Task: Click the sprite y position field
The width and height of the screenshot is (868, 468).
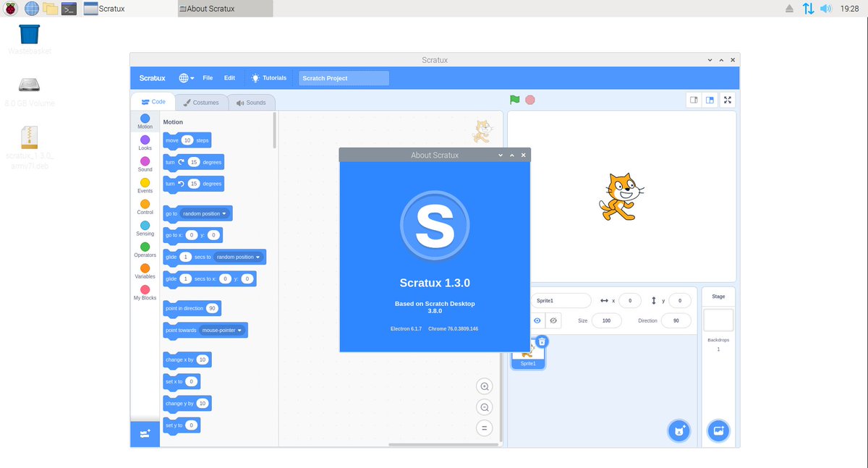Action: pyautogui.click(x=679, y=300)
